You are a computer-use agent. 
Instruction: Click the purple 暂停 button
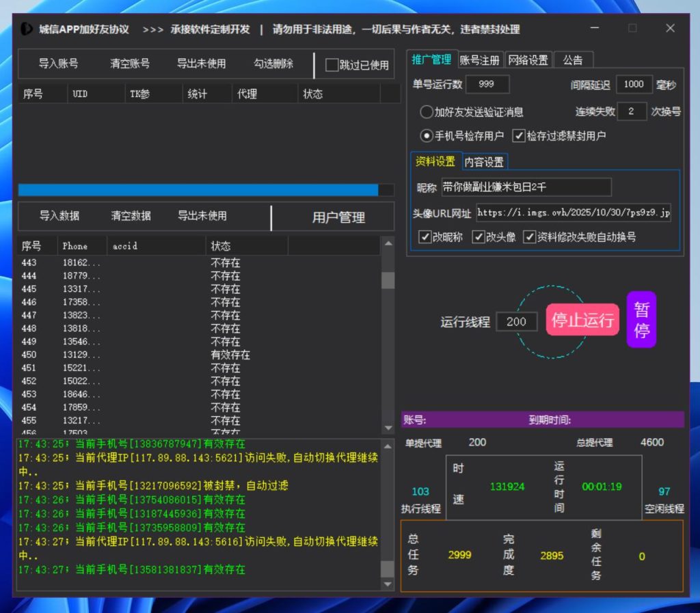(x=641, y=320)
